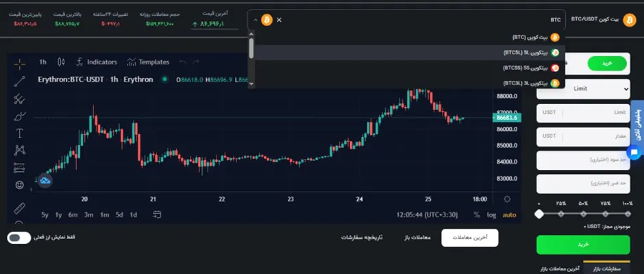
Task: Select the text annotation tool
Action: [19, 133]
